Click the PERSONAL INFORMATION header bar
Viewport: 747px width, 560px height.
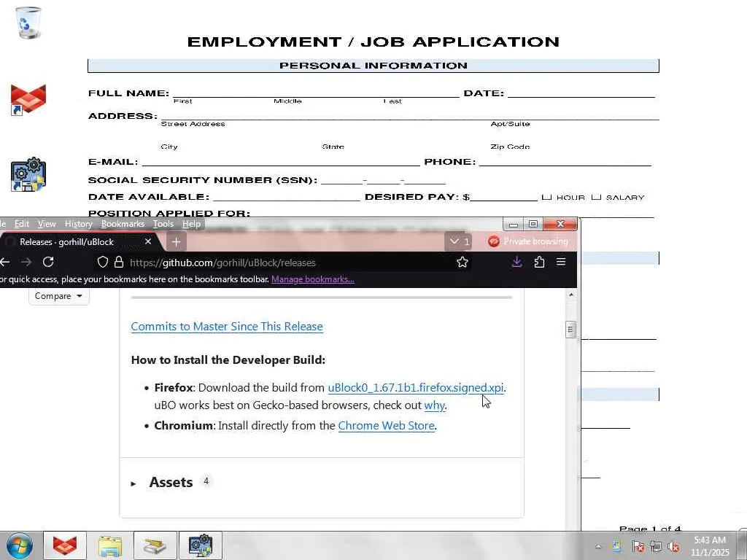click(x=373, y=66)
